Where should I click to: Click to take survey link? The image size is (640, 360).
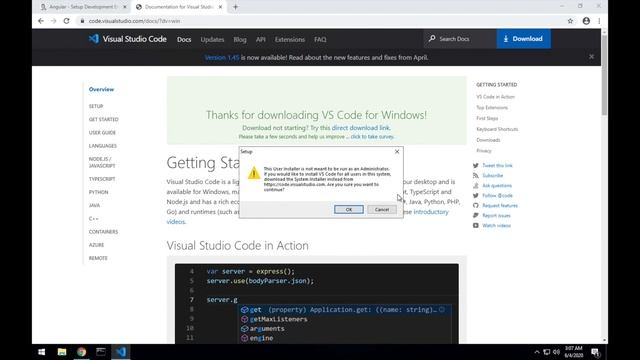point(372,137)
